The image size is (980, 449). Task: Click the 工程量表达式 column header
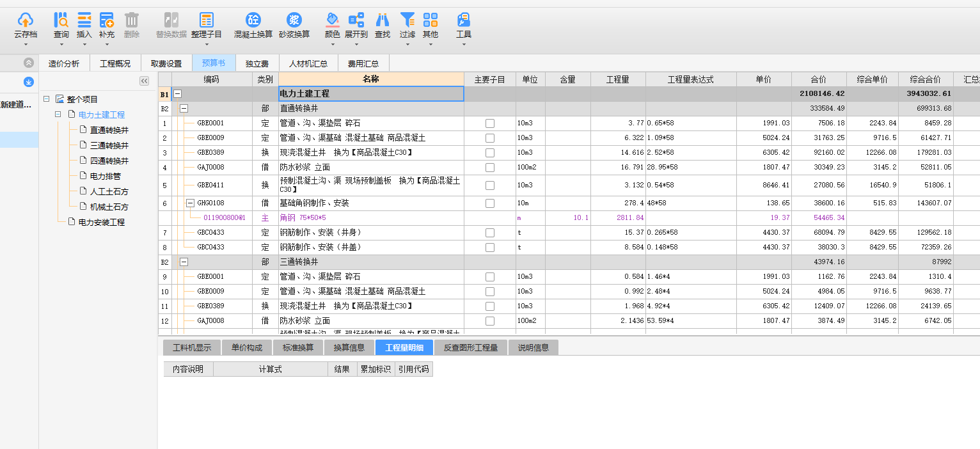691,79
